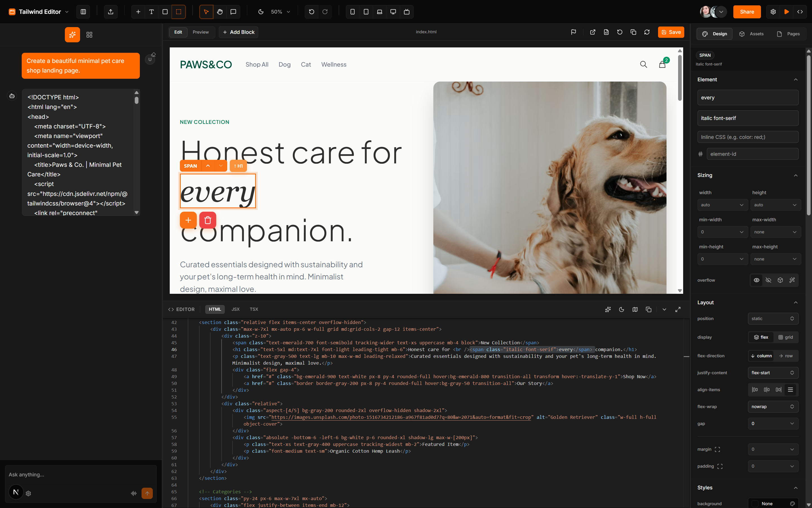This screenshot has width=812, height=508.
Task: Select the hand pan tool
Action: [x=220, y=12]
